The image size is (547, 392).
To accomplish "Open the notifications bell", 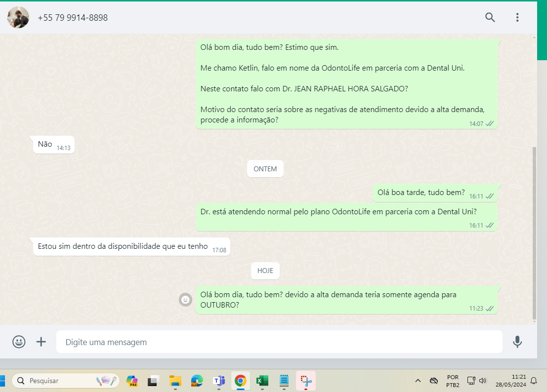I will [x=534, y=381].
